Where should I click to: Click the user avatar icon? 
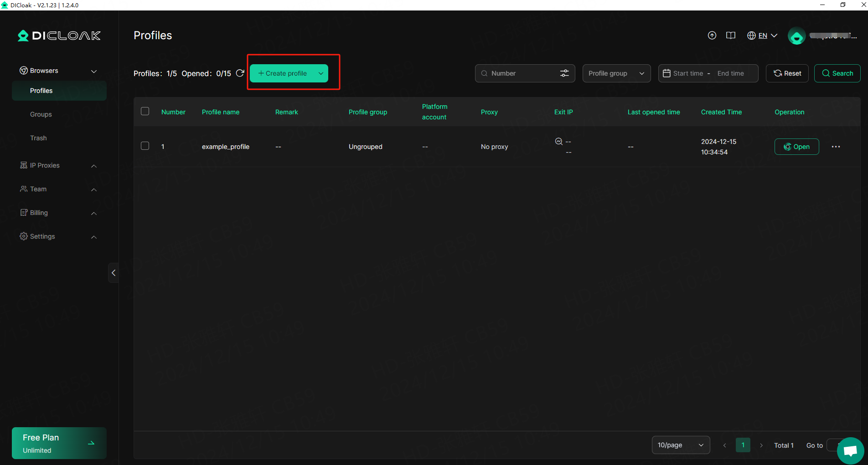[796, 36]
